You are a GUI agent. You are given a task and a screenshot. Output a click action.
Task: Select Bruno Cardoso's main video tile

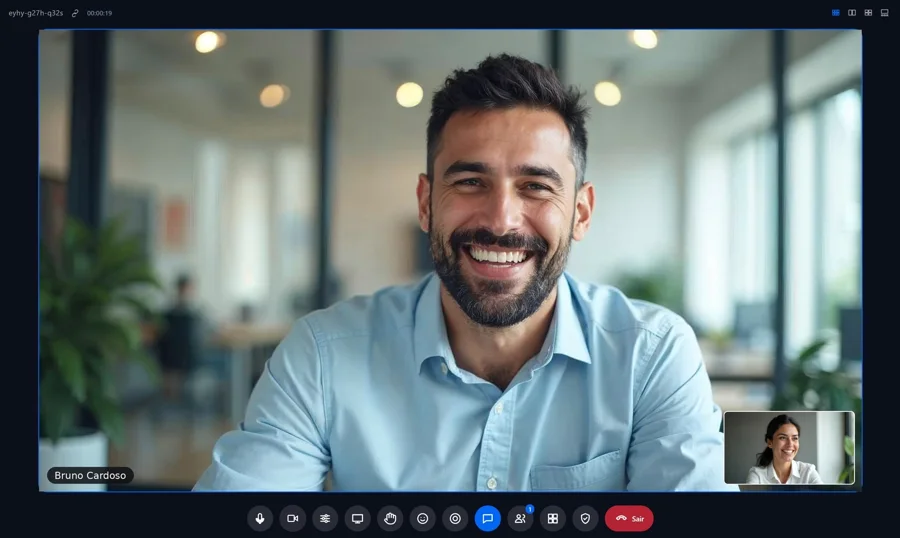coord(450,261)
